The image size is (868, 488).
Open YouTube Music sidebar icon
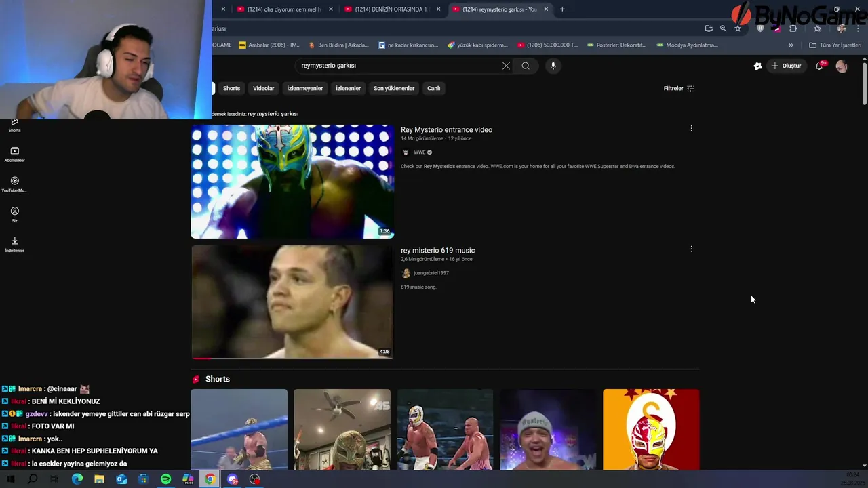(x=14, y=184)
